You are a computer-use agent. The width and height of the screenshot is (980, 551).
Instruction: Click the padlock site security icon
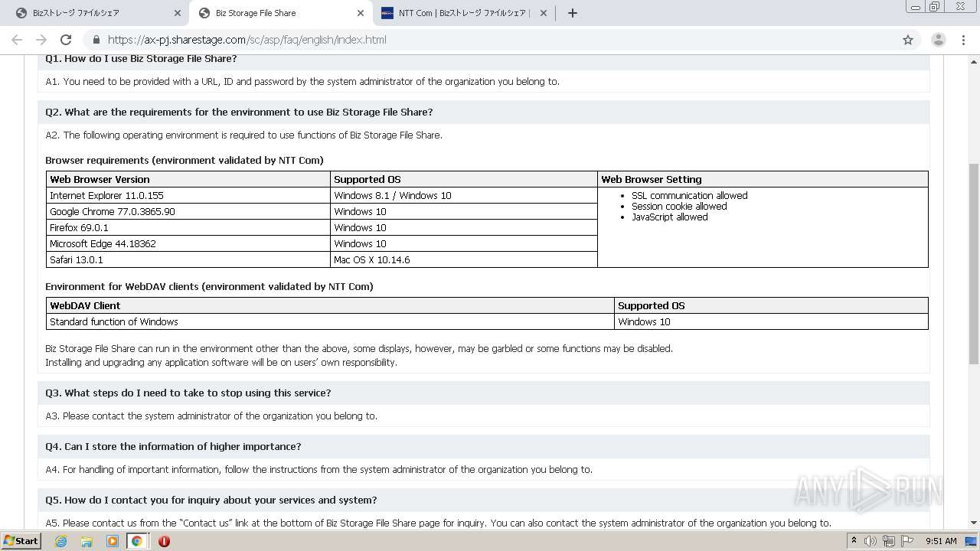[x=96, y=40]
